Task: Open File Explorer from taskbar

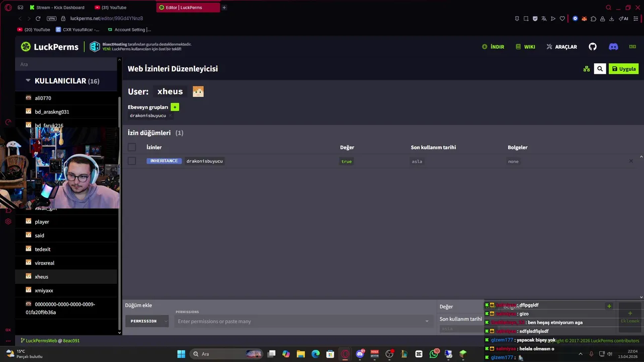Action: click(x=300, y=354)
